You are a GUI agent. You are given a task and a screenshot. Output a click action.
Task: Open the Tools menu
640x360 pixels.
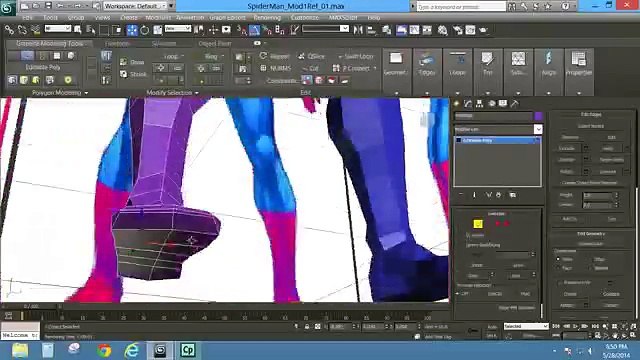pyautogui.click(x=51, y=18)
